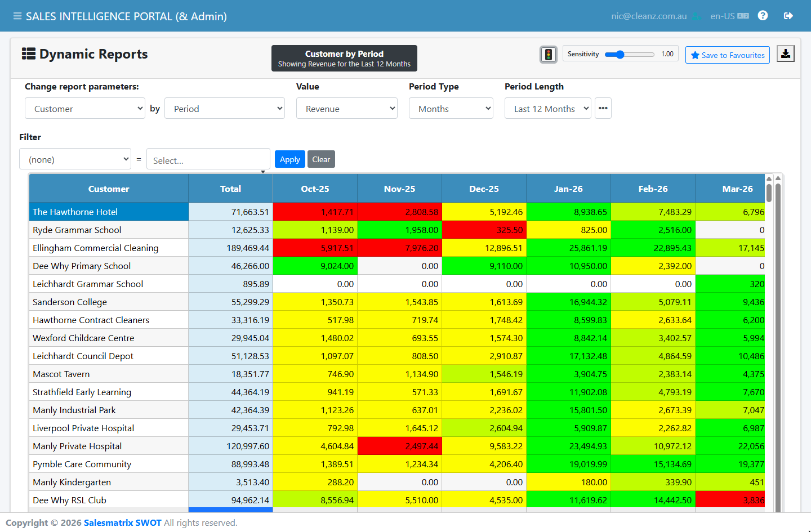Image resolution: width=811 pixels, height=532 pixels.
Task: Select Pymble Care Community row
Action: 109,464
